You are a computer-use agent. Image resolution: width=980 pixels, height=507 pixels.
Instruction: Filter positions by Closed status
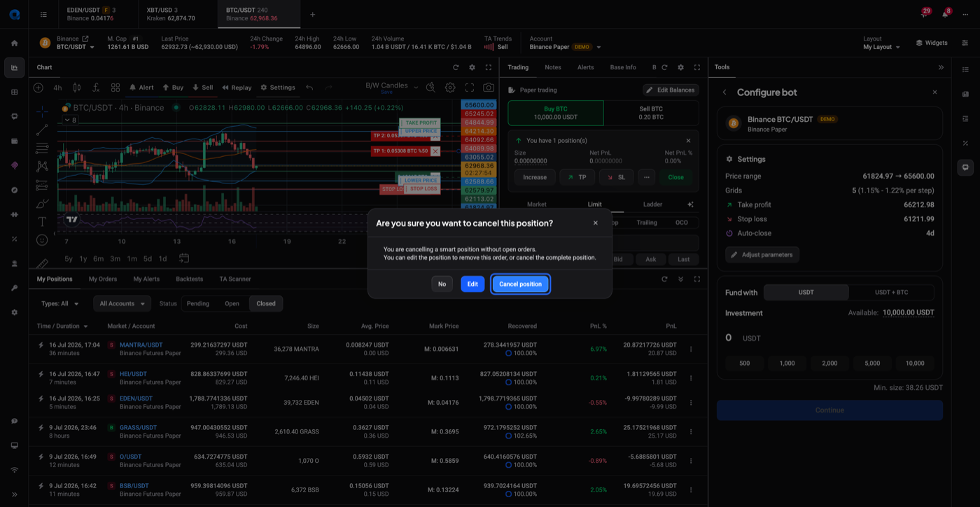pos(266,303)
